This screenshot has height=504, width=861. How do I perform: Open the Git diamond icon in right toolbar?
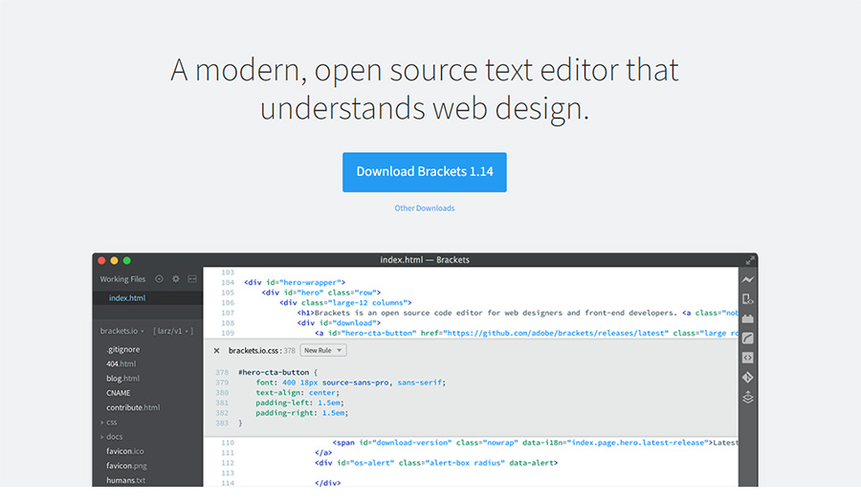[747, 377]
